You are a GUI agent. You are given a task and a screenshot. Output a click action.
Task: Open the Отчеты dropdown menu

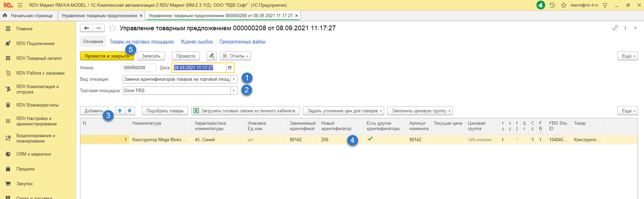pyautogui.click(x=235, y=56)
